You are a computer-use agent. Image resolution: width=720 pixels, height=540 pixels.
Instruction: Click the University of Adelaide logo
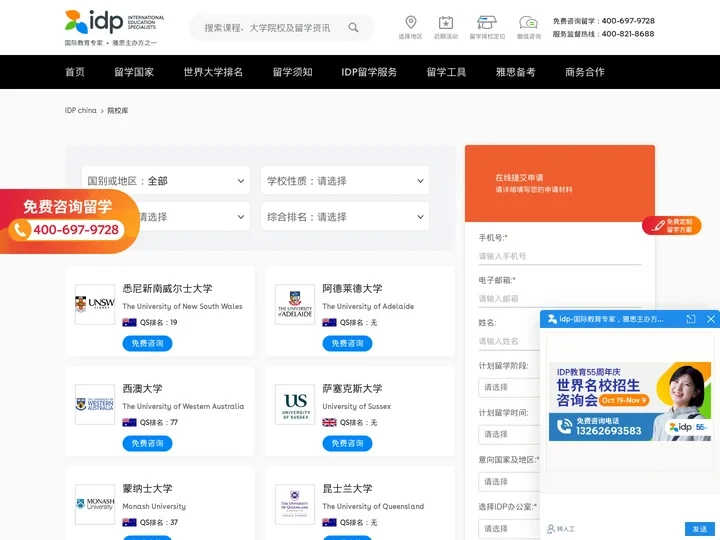pos(295,304)
